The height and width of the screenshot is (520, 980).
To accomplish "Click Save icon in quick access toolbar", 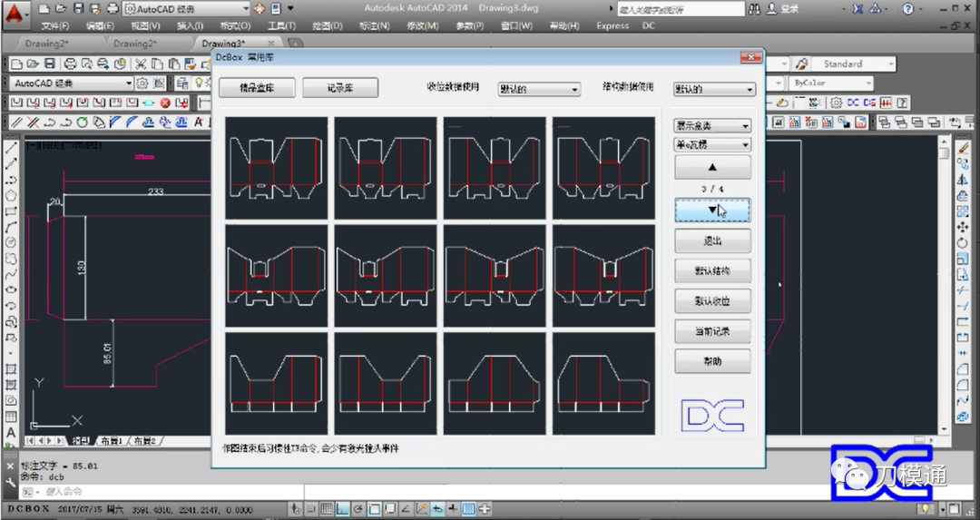I will [x=78, y=9].
